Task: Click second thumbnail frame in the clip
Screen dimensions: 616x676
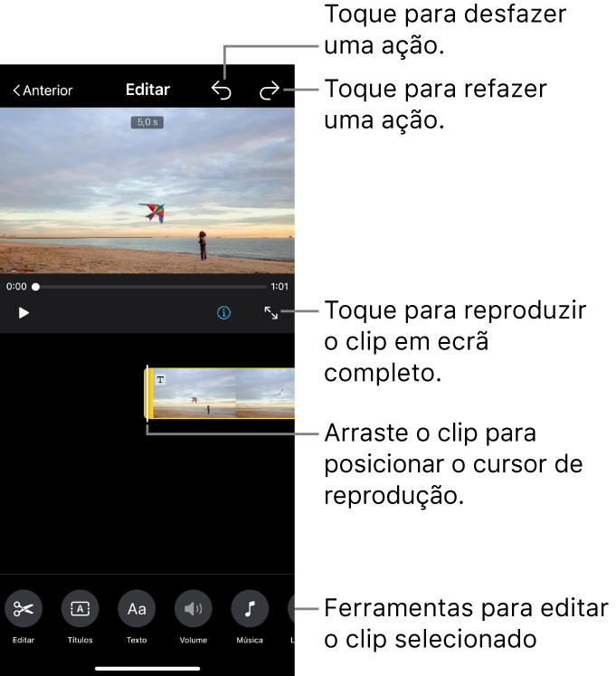Action: tap(266, 393)
